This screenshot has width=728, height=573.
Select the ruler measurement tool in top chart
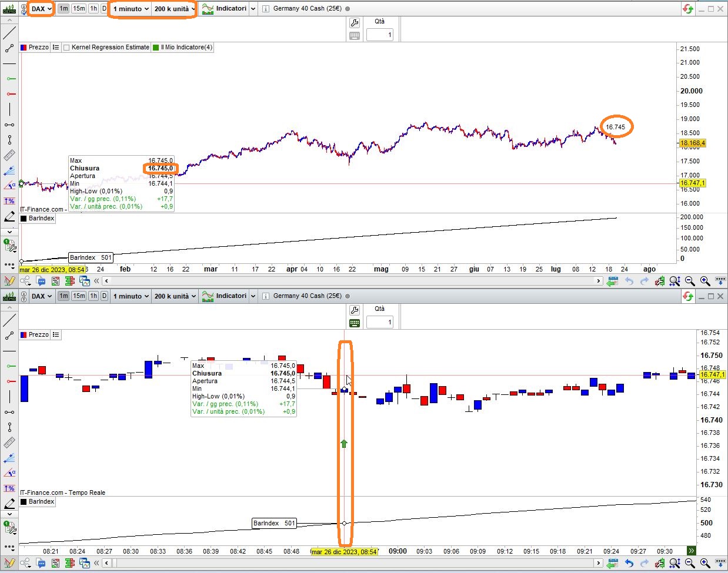pyautogui.click(x=9, y=155)
